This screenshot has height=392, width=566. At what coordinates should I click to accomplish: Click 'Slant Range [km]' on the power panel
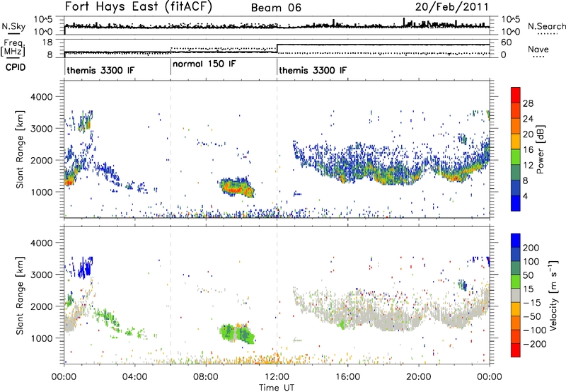pos(20,149)
